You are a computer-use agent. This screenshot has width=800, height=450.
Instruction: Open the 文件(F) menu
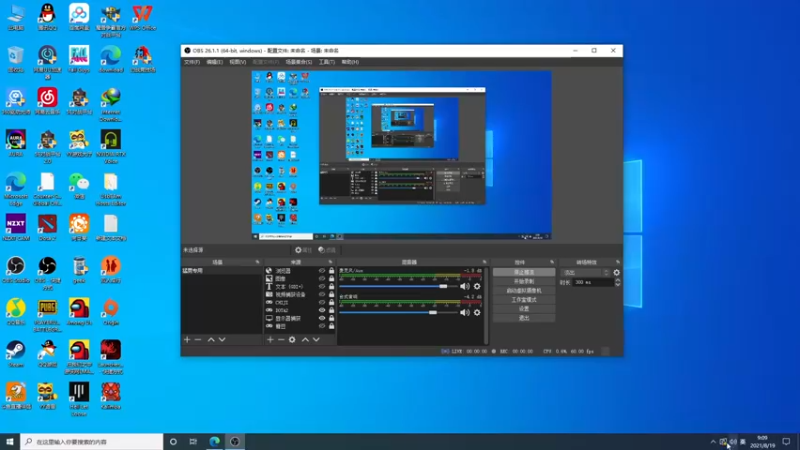[x=192, y=62]
